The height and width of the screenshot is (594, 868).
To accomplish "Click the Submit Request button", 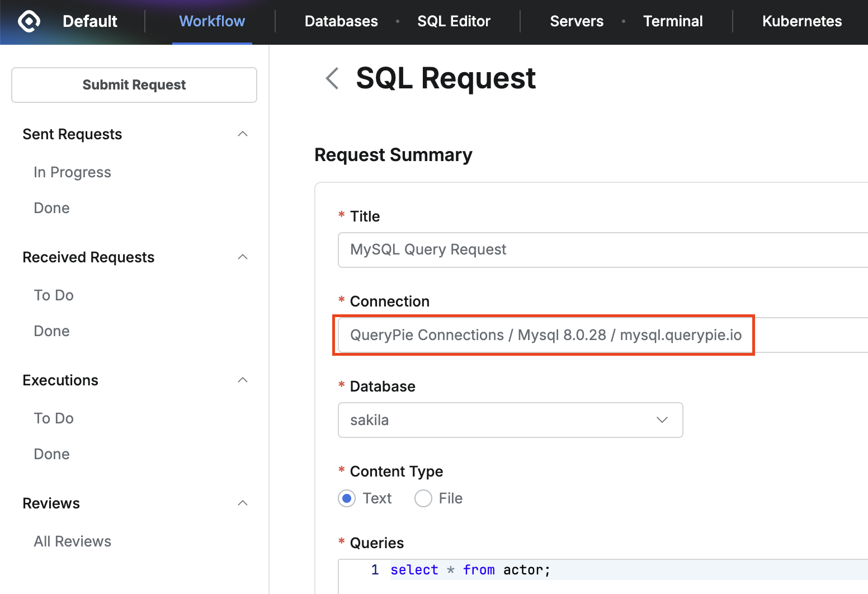I will point(134,85).
